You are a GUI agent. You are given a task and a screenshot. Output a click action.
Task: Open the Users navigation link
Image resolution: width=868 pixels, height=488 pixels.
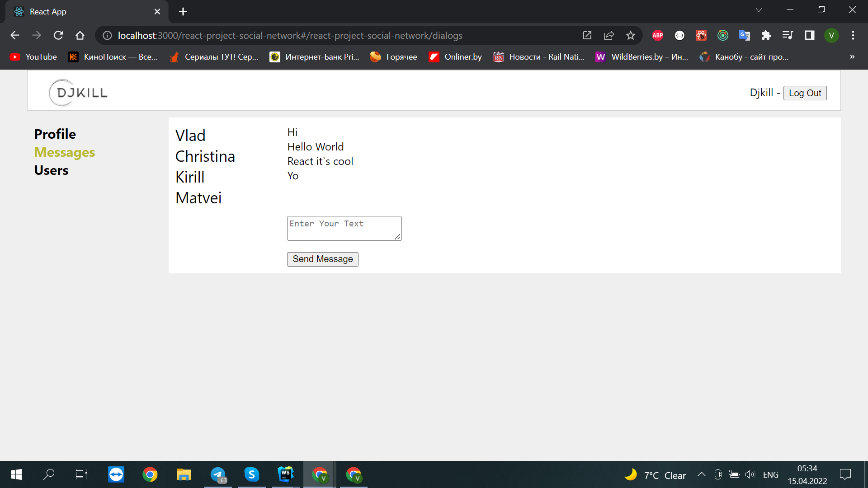[x=52, y=170]
